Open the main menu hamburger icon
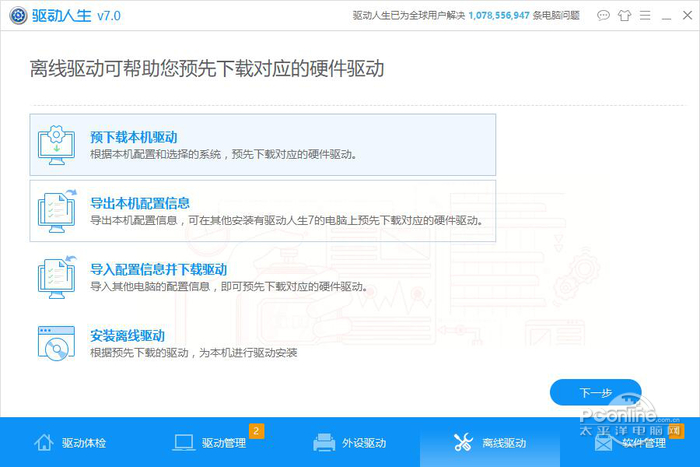700x467 pixels. (645, 16)
